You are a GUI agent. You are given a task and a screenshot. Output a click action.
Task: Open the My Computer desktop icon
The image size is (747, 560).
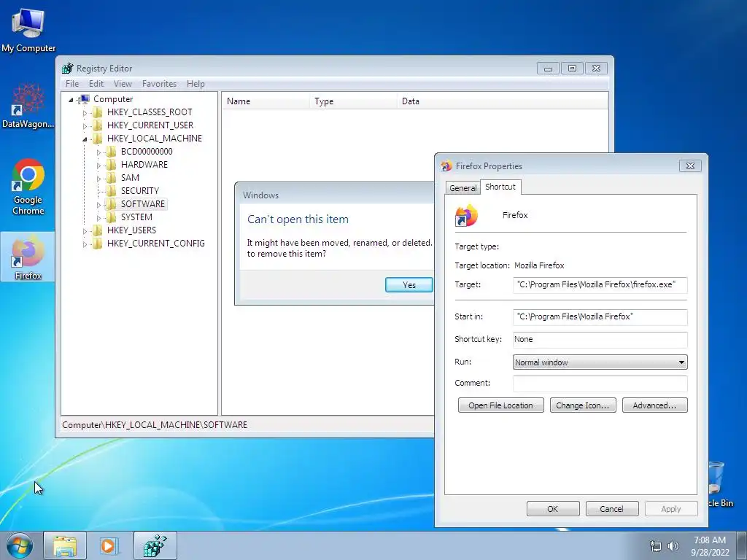(28, 29)
